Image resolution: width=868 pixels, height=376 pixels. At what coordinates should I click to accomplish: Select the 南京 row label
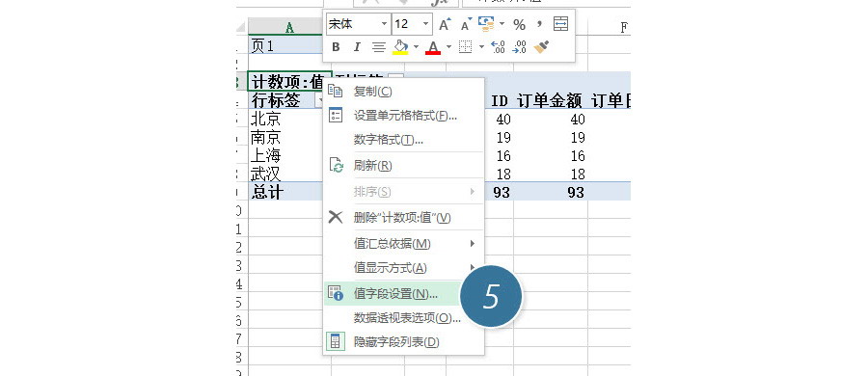pos(285,137)
